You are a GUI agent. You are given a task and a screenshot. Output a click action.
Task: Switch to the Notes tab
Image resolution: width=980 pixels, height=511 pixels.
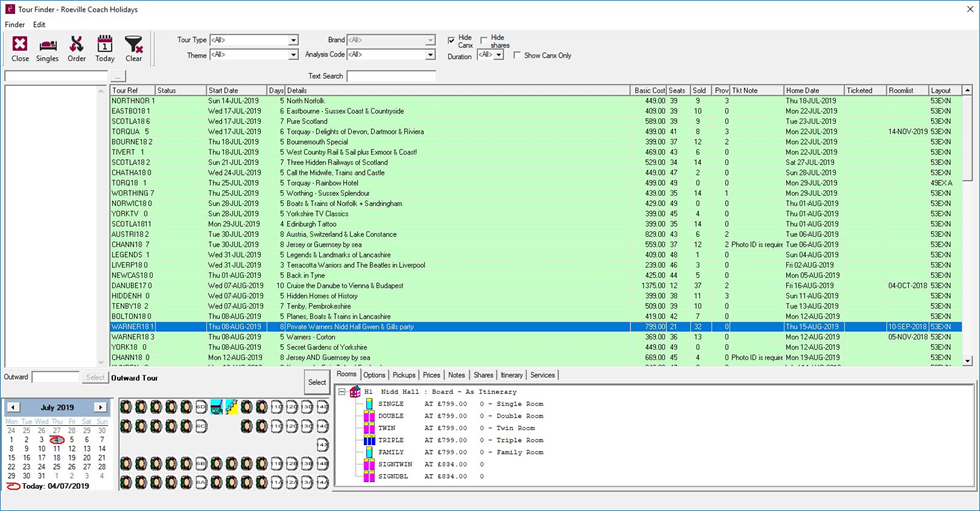click(x=456, y=375)
